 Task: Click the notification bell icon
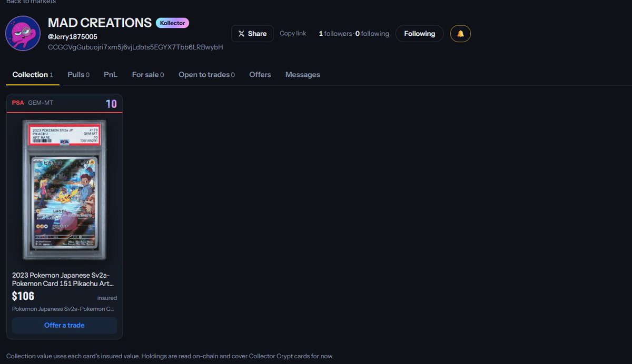pyautogui.click(x=460, y=34)
